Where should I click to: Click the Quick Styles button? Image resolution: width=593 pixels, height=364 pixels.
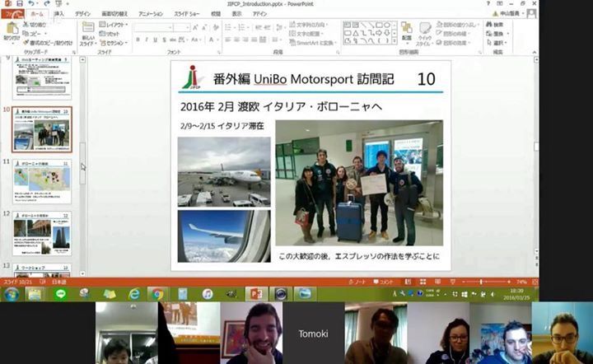tap(424, 33)
